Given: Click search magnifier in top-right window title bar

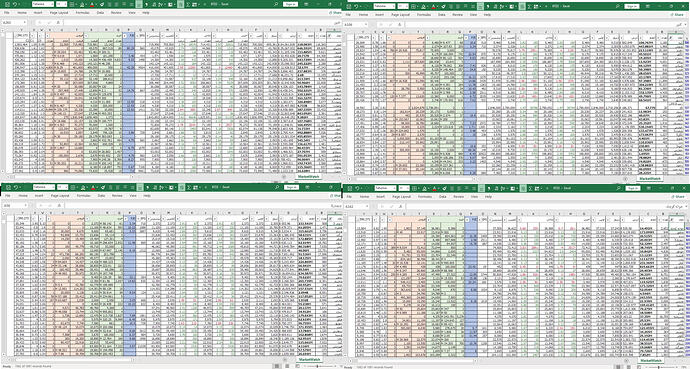Looking at the screenshot, I should pos(618,6).
